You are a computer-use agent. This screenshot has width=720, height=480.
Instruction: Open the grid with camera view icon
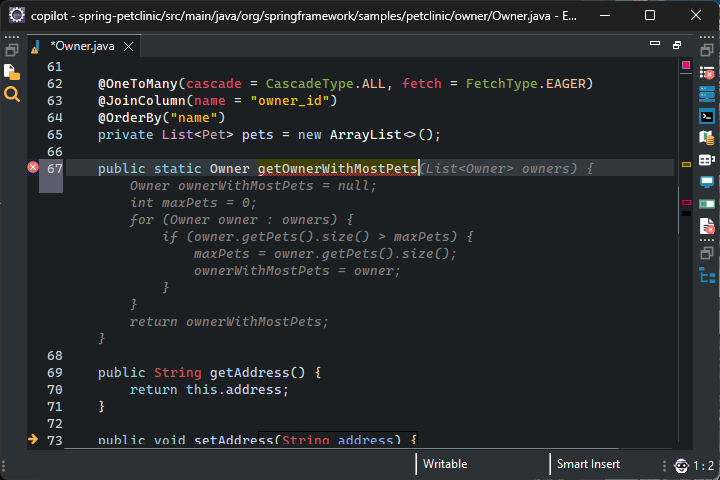coord(707,160)
